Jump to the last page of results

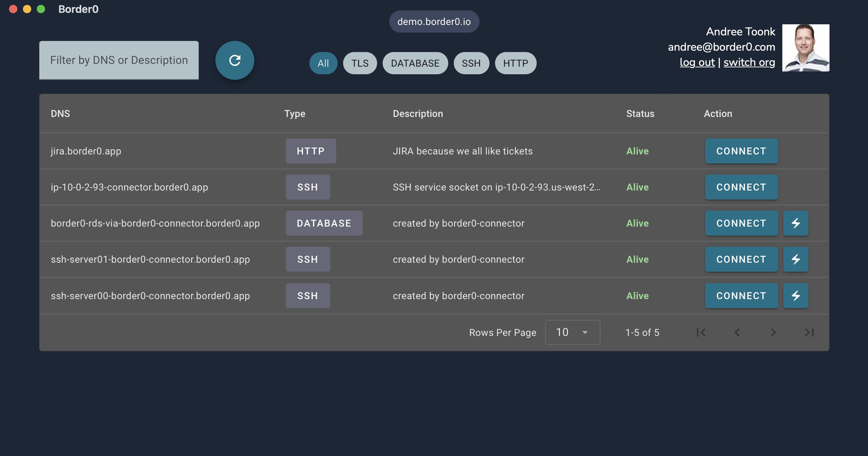click(810, 332)
